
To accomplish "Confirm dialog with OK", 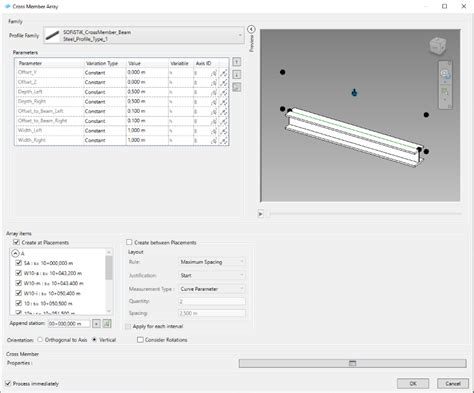I will click(x=413, y=383).
